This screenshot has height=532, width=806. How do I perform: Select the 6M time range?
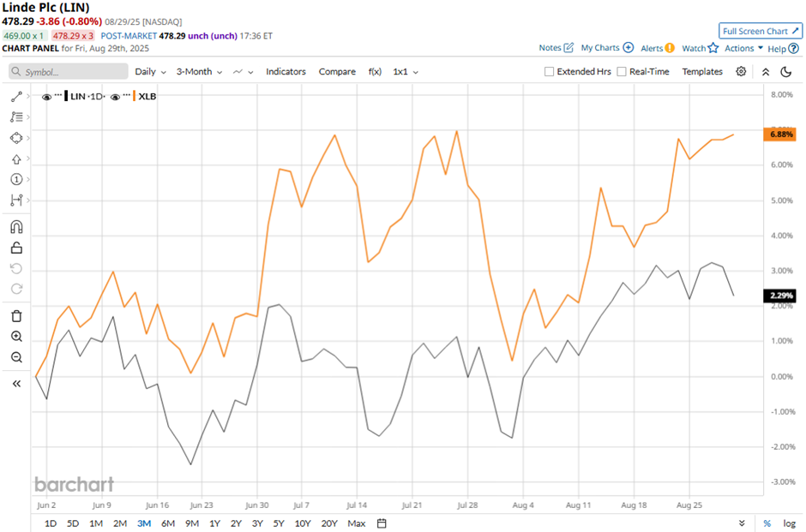click(168, 523)
